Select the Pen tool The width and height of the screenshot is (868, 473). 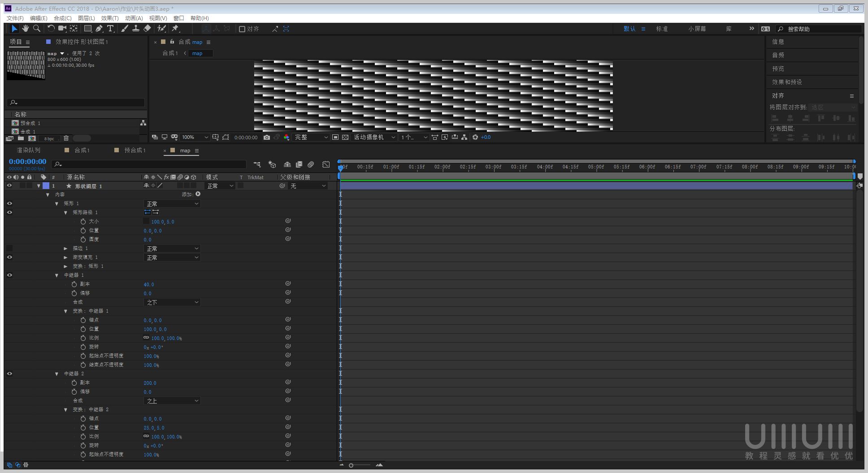pos(99,29)
